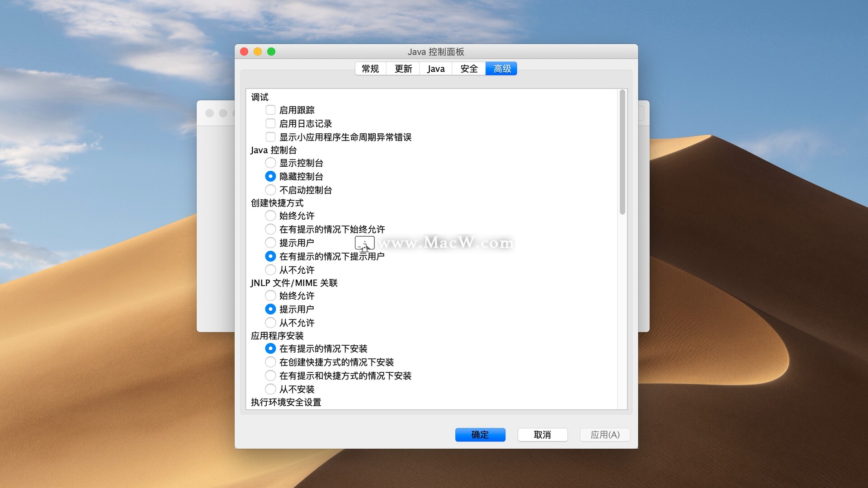Viewport: 868px width, 488px height.
Task: Select the Java tab
Action: (436, 69)
